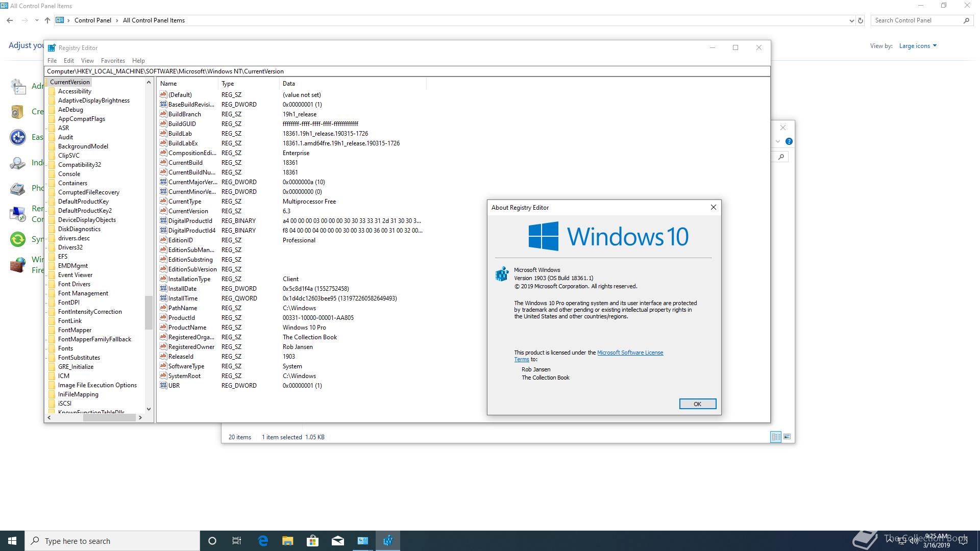Switch to Registry Editor taskbar icon
The height and width of the screenshot is (551, 980).
(388, 541)
